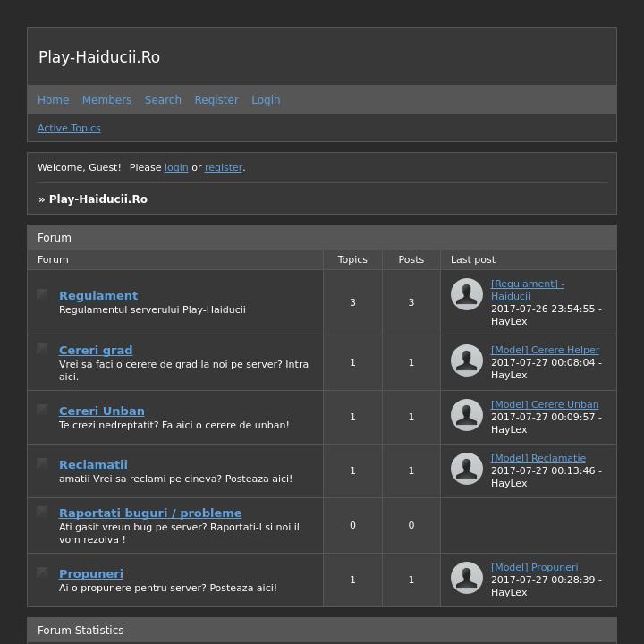
Task: Click the status icon next to Cereri grad
Action: 42,349
